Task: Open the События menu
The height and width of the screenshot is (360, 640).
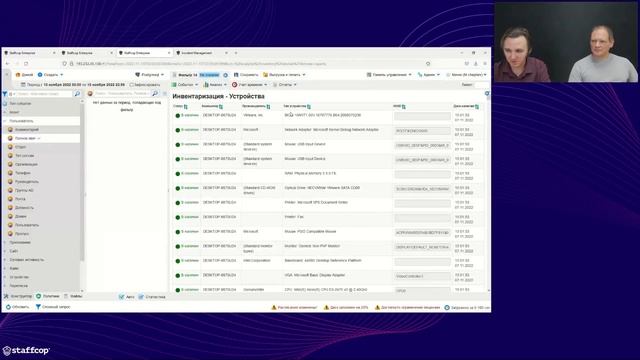Action: [x=185, y=84]
